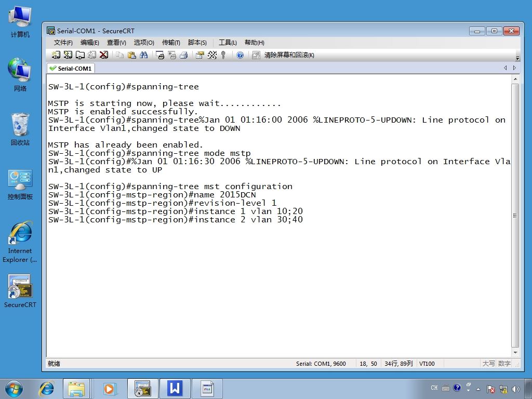Open the 选项(O) menu
This screenshot has width=532, height=399.
pyautogui.click(x=144, y=43)
